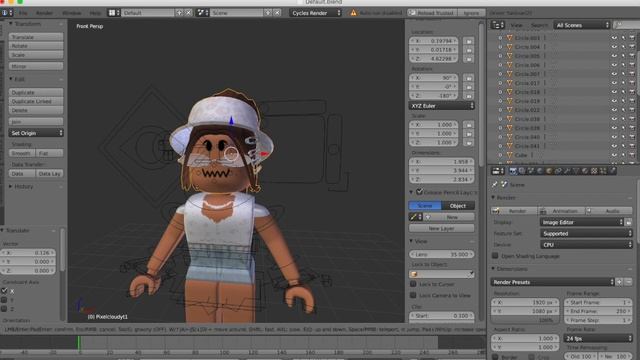This screenshot has width=640, height=360.
Task: Click the New Layer button
Action: coord(441,229)
